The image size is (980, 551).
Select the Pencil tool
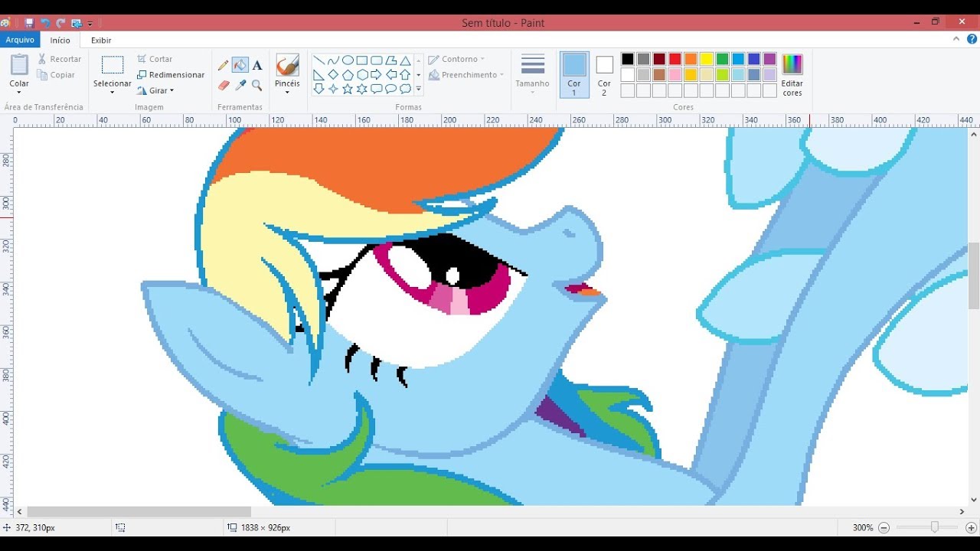click(x=224, y=66)
